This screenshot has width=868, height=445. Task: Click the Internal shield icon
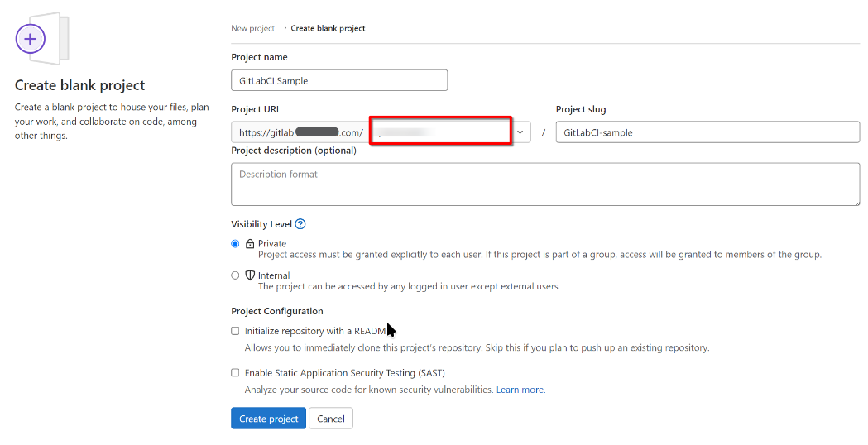[x=250, y=275]
